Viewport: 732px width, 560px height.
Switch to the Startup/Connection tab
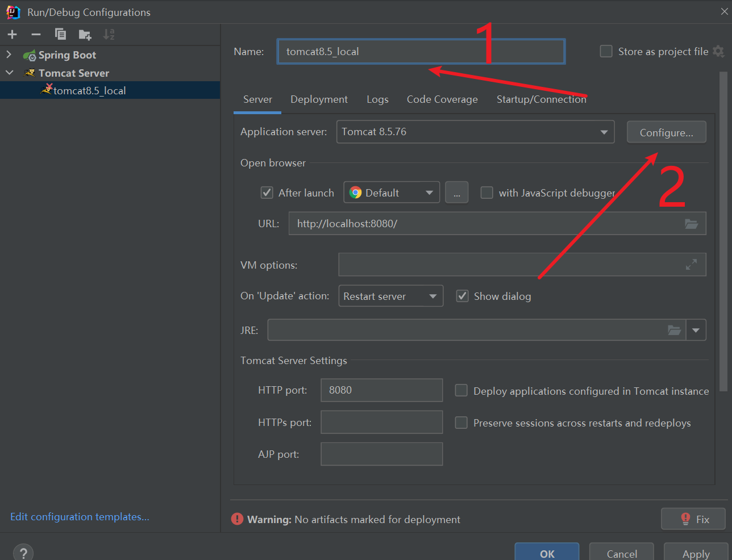click(541, 99)
